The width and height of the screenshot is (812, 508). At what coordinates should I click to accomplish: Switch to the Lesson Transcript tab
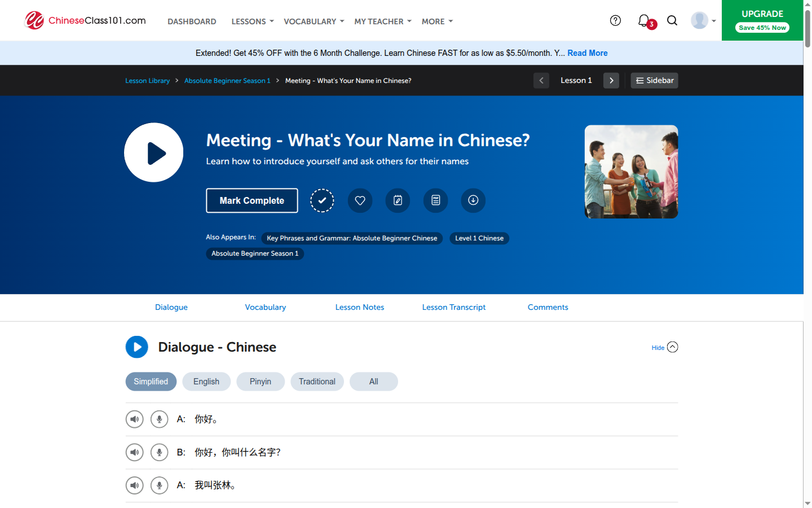(454, 307)
